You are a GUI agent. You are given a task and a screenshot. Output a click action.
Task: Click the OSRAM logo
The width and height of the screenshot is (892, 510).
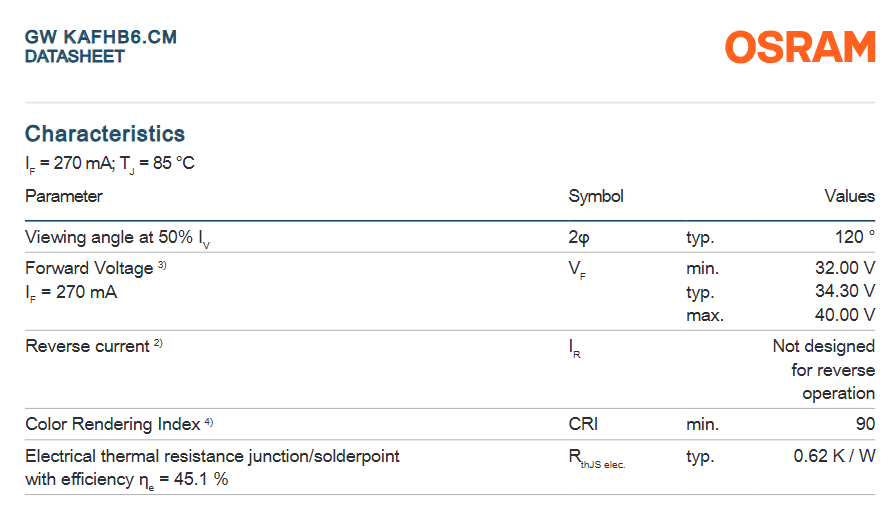800,47
